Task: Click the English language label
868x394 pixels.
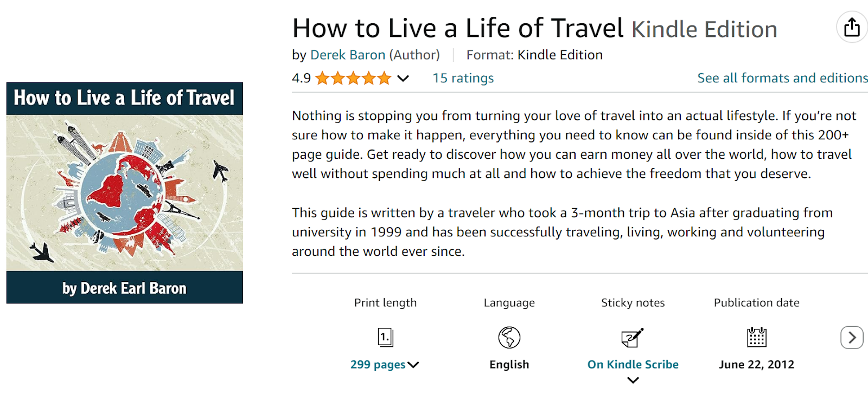Action: [x=508, y=364]
